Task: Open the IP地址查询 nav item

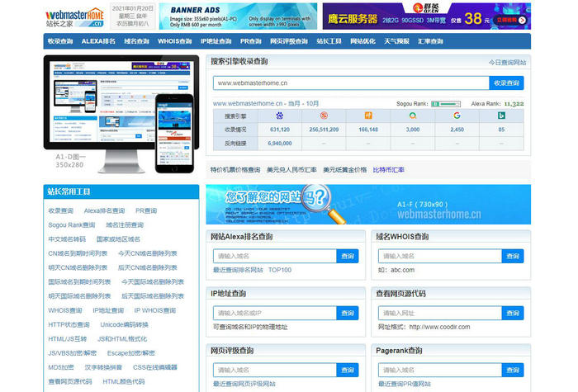Action: click(216, 41)
